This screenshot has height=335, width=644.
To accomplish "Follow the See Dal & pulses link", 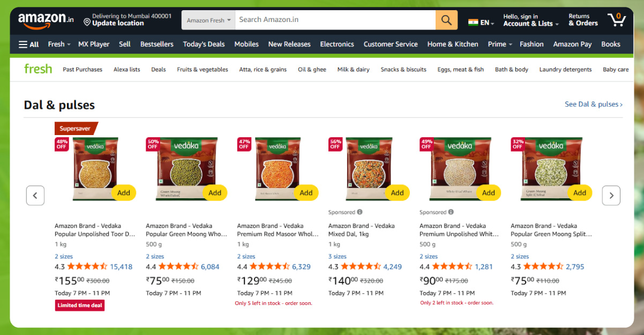I will tap(594, 105).
